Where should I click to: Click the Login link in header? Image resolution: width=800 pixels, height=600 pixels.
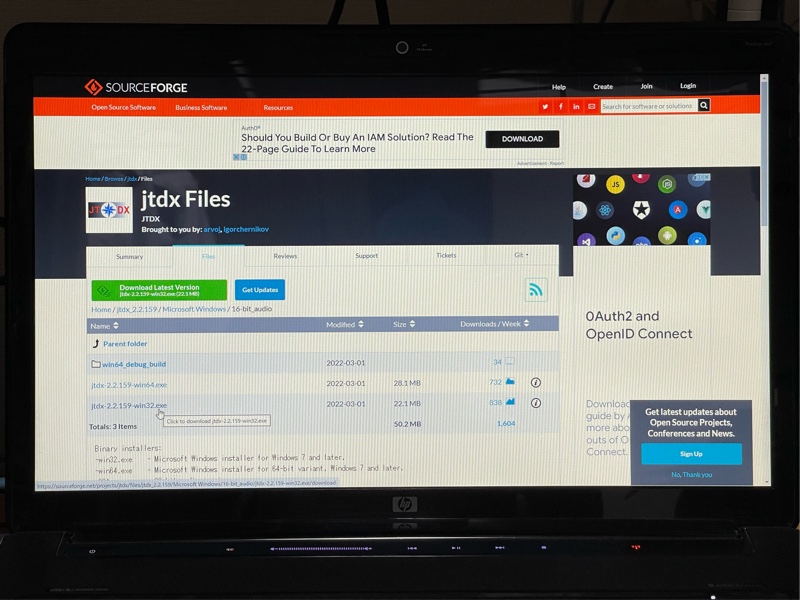click(688, 86)
